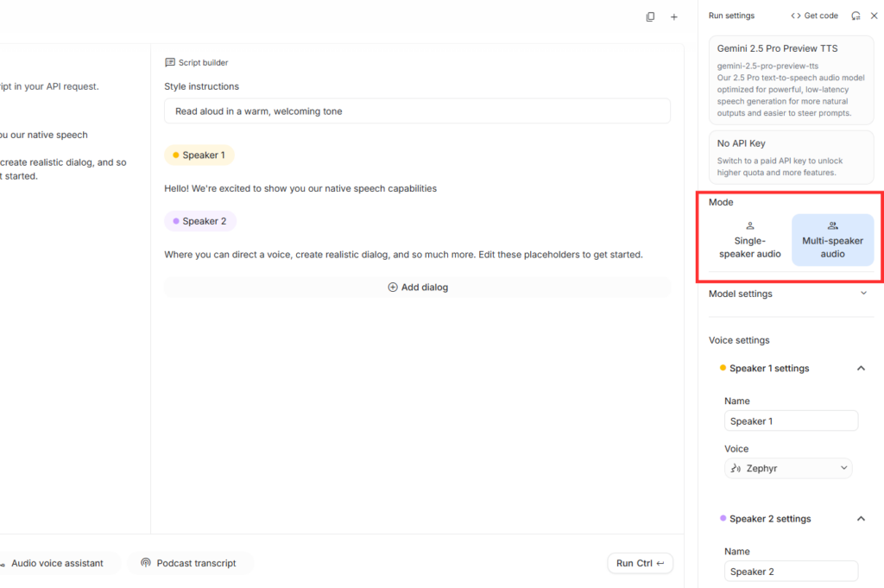Click the copy prompt icon
The image size is (884, 588).
coord(650,16)
